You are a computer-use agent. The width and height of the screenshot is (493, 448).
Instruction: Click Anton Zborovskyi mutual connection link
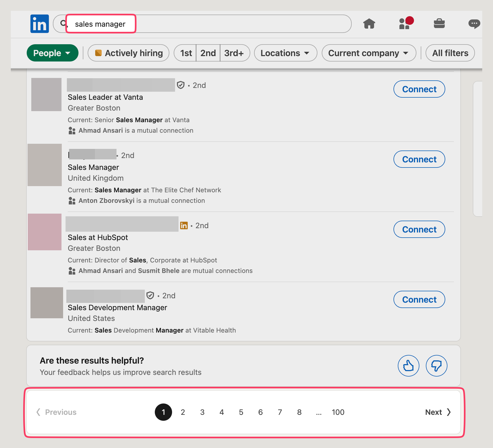pos(107,201)
